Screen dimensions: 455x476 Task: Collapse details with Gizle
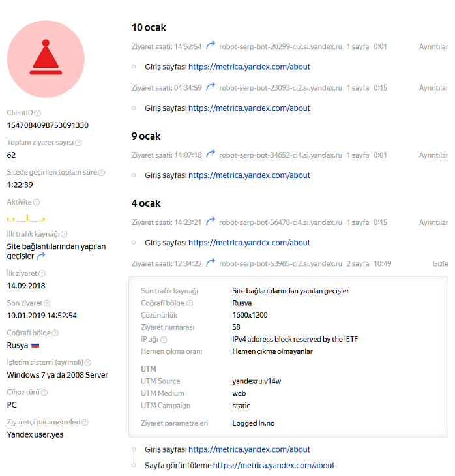440,263
